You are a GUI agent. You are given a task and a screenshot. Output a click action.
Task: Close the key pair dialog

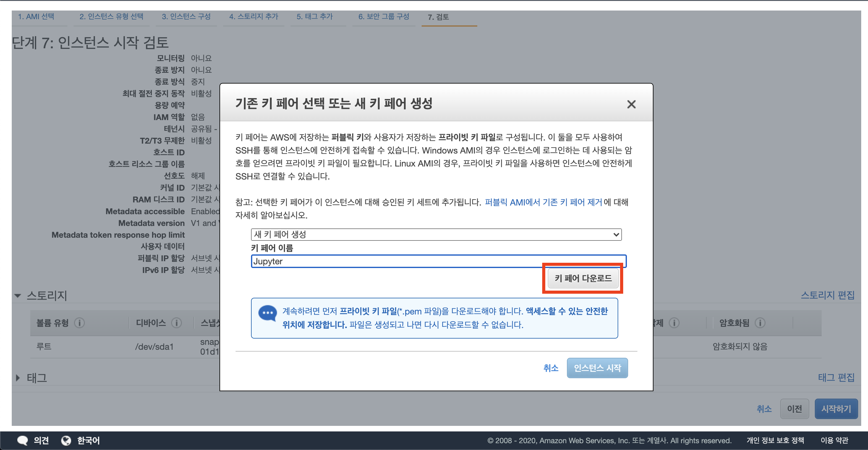pos(631,104)
